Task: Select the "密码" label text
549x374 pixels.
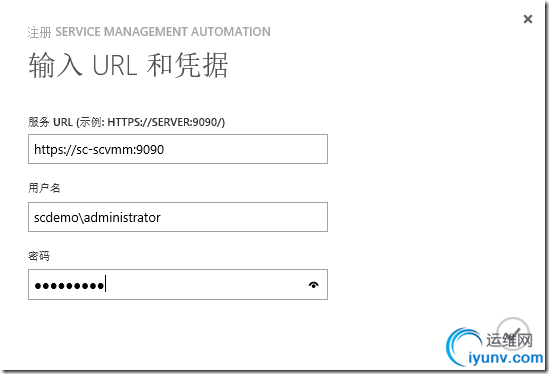Action: pyautogui.click(x=39, y=256)
